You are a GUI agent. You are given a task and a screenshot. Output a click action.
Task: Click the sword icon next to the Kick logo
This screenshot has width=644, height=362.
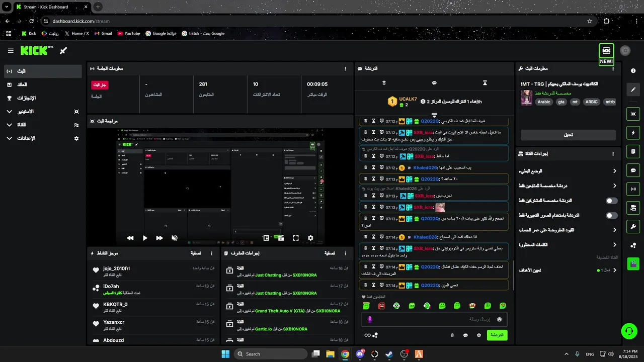pyautogui.click(x=63, y=50)
